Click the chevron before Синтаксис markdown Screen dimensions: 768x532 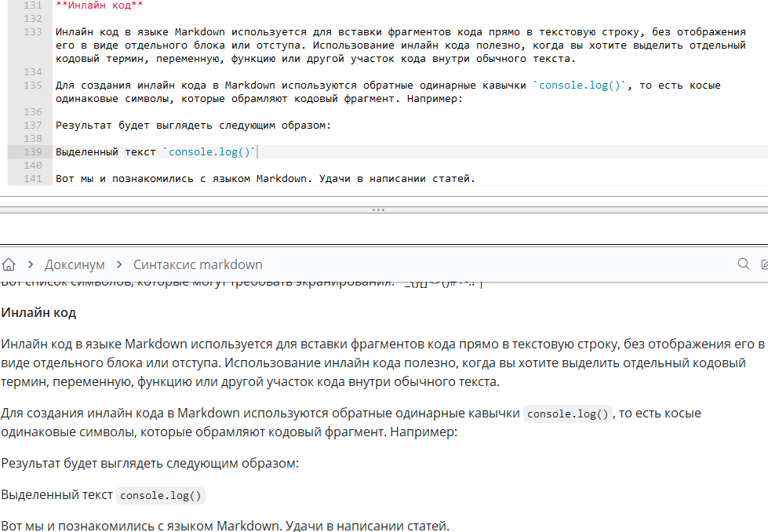click(119, 264)
